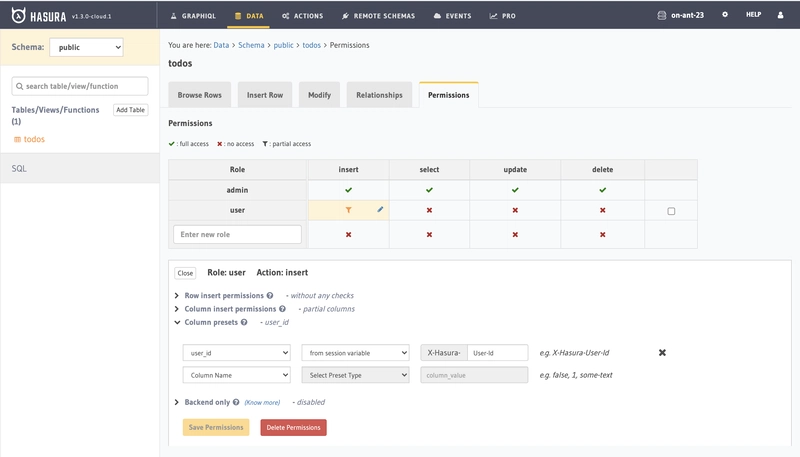Open the Schema public dropdown

point(86,47)
